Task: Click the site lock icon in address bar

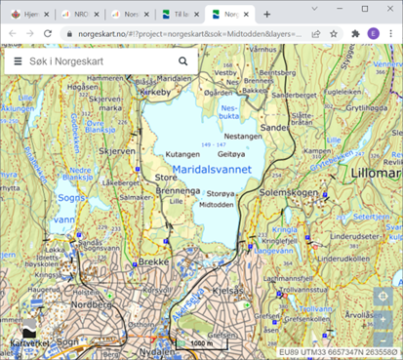Action: (x=69, y=34)
